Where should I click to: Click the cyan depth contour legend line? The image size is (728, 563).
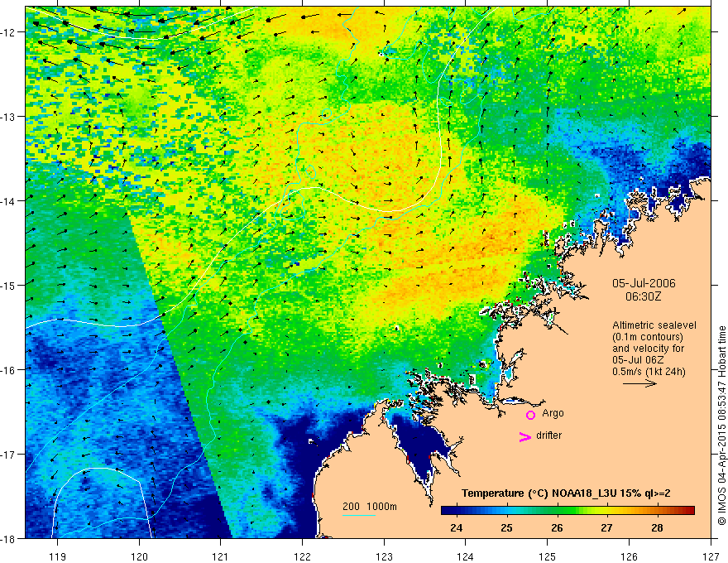pyautogui.click(x=359, y=515)
